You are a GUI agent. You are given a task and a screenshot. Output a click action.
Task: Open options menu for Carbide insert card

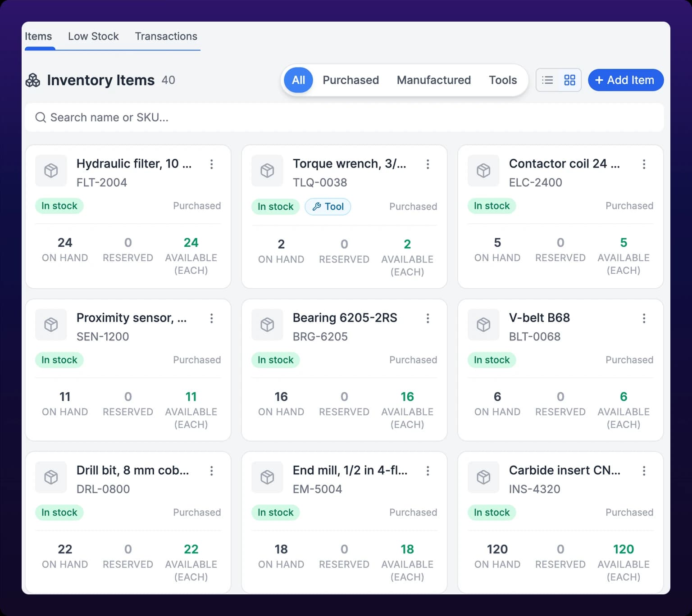click(644, 471)
